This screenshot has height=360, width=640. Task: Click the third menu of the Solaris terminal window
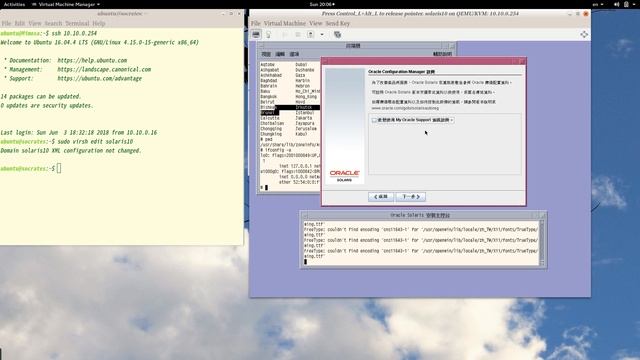click(x=294, y=54)
